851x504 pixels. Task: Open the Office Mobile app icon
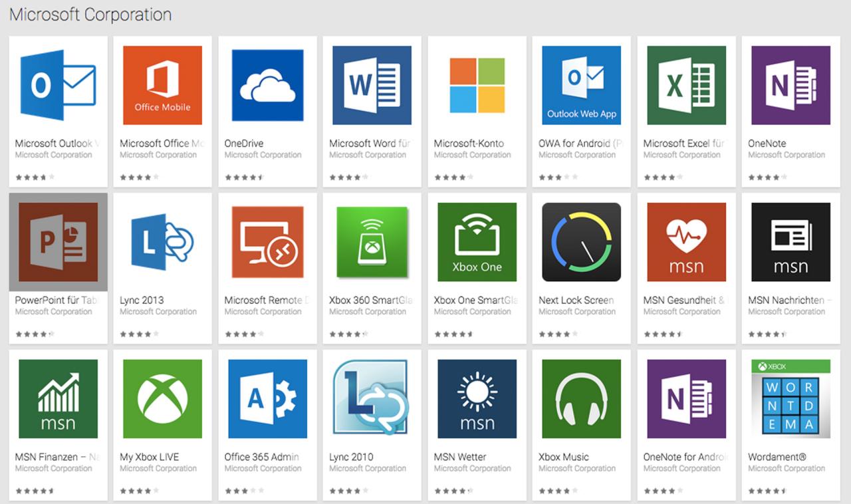162,85
